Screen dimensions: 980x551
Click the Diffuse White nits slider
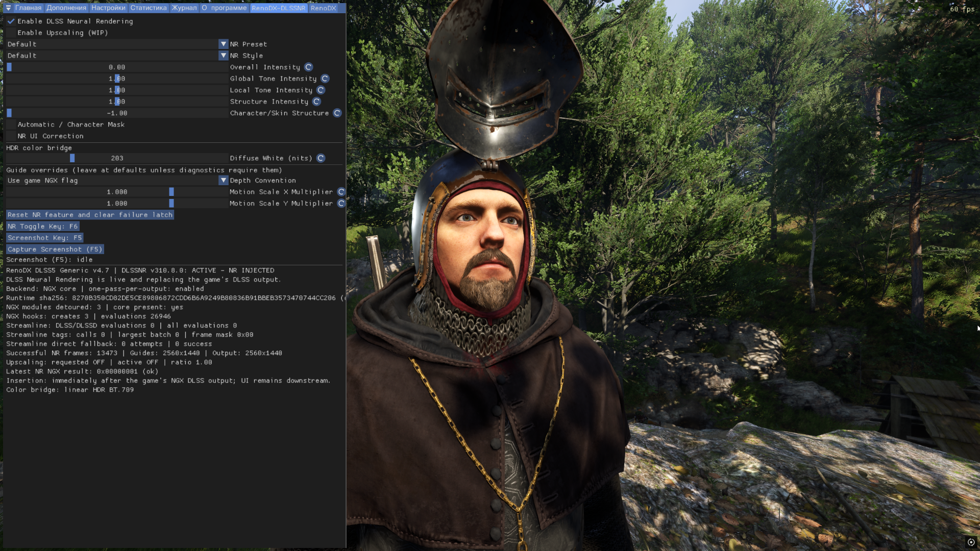(x=117, y=158)
